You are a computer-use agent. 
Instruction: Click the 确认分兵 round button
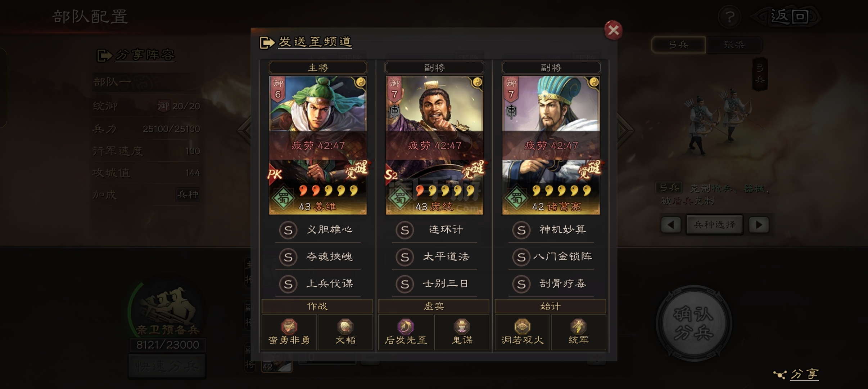pos(693,323)
